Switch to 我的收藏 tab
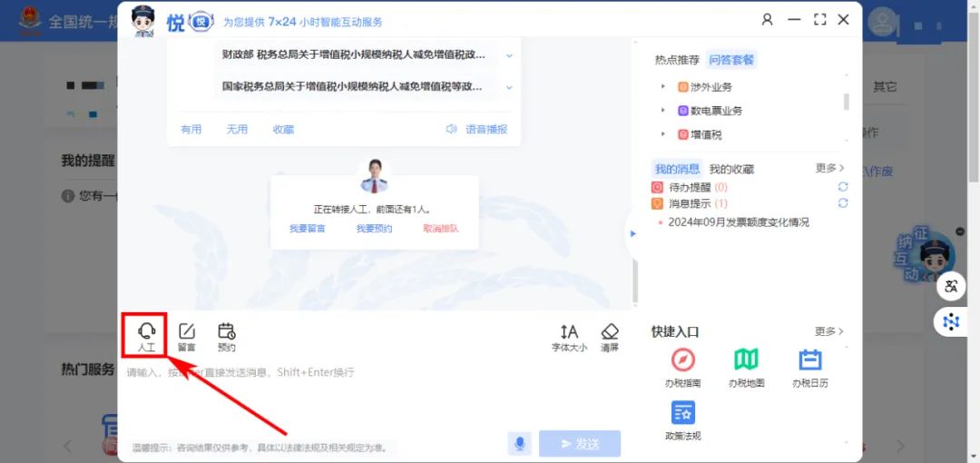Screen dimensions: 980x463 click(x=731, y=169)
